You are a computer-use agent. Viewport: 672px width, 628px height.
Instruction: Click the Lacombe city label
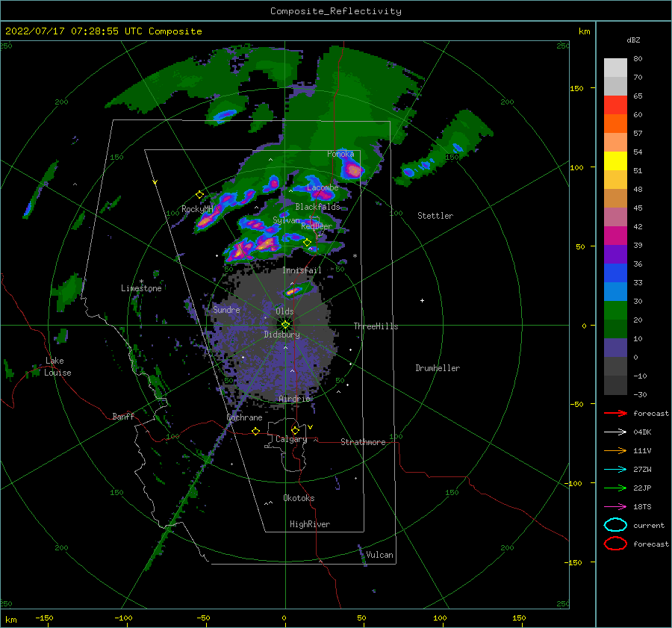click(323, 187)
